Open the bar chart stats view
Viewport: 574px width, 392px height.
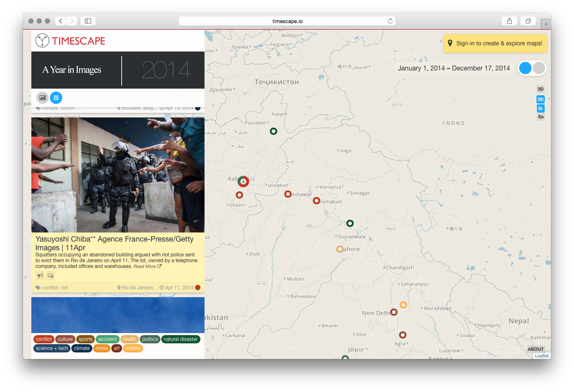tap(42, 98)
